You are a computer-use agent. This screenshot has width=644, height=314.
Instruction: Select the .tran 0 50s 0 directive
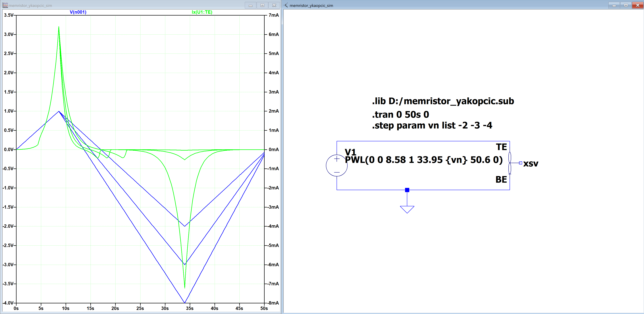pyautogui.click(x=400, y=115)
